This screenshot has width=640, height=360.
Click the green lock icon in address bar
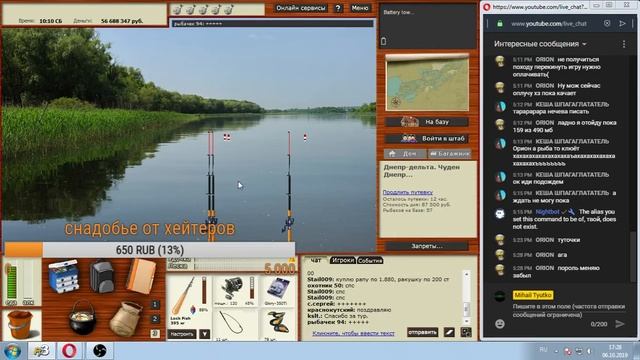500,24
